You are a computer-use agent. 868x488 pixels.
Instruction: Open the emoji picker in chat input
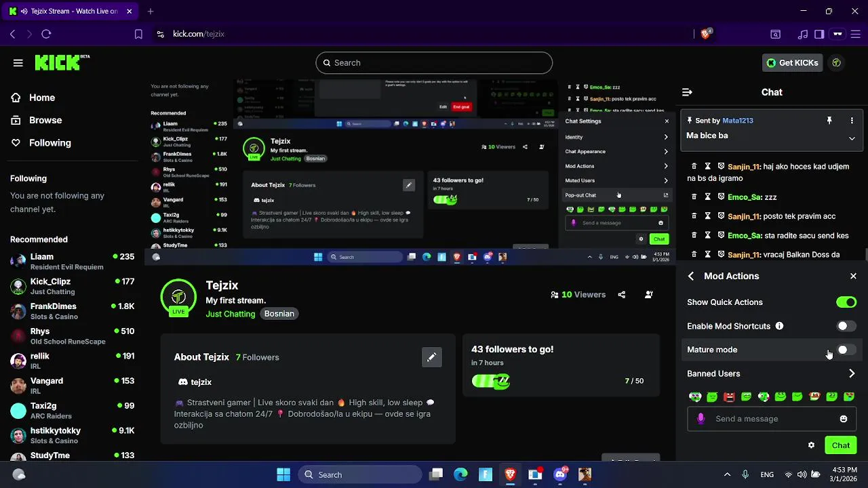[x=844, y=419]
